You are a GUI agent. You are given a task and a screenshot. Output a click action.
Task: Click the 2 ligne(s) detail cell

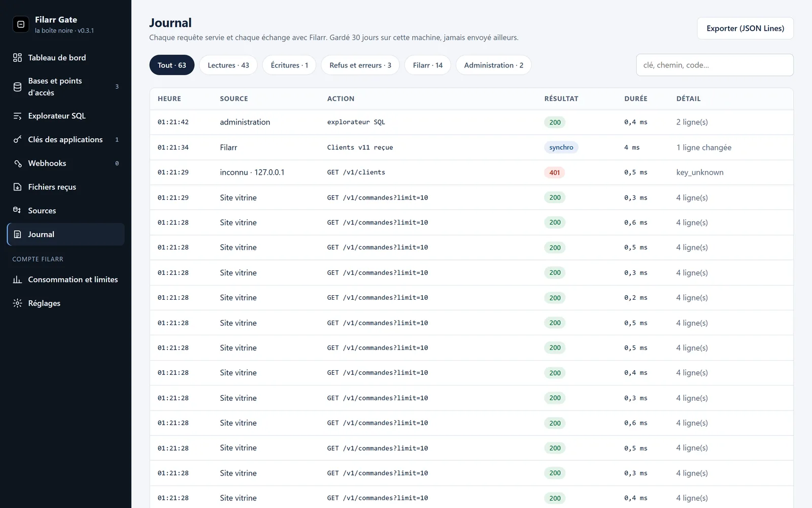click(x=692, y=122)
